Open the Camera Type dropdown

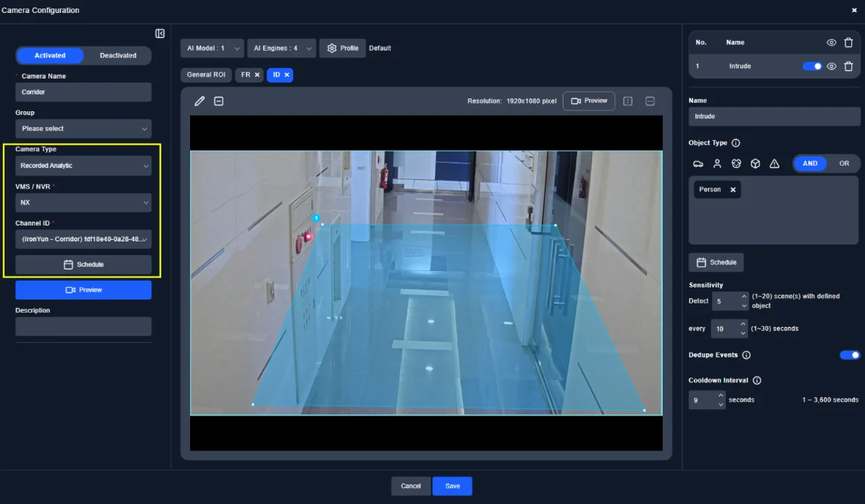coord(83,166)
